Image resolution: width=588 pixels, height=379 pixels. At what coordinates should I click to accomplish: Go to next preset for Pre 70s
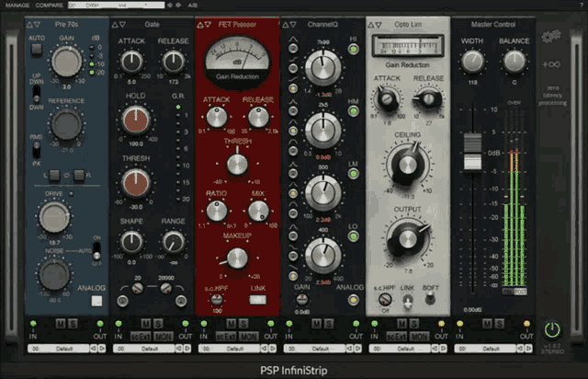(x=102, y=349)
